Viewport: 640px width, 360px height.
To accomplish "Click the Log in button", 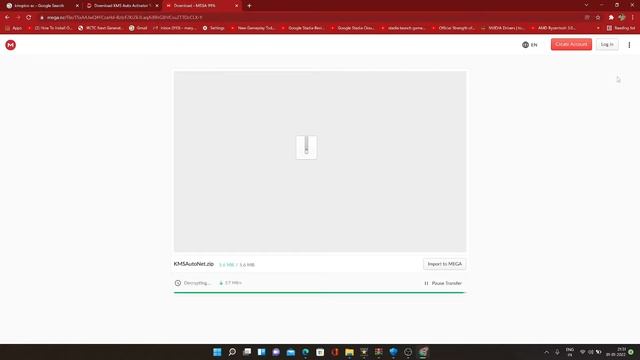I will 607,44.
